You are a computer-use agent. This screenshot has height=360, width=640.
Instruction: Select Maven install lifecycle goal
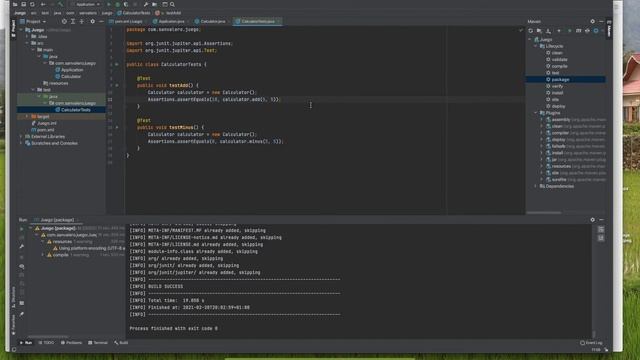pyautogui.click(x=554, y=93)
